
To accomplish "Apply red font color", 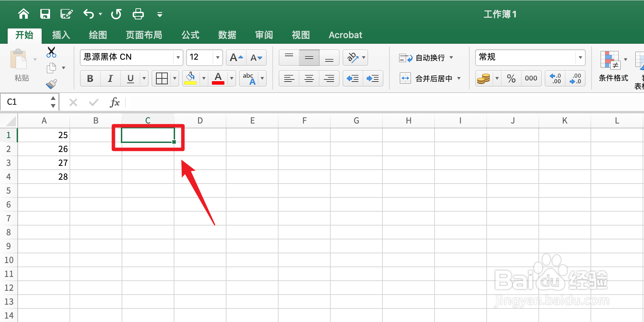I will point(218,78).
